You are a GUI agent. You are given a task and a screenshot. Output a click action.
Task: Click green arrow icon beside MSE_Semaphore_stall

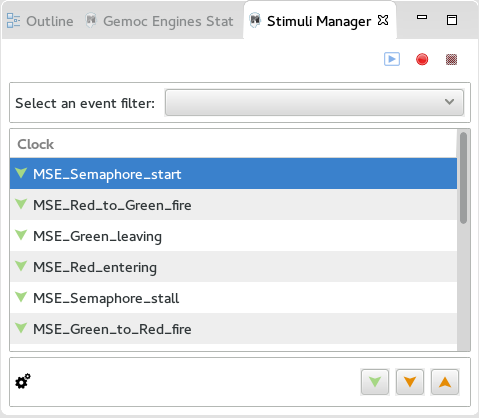(21, 297)
